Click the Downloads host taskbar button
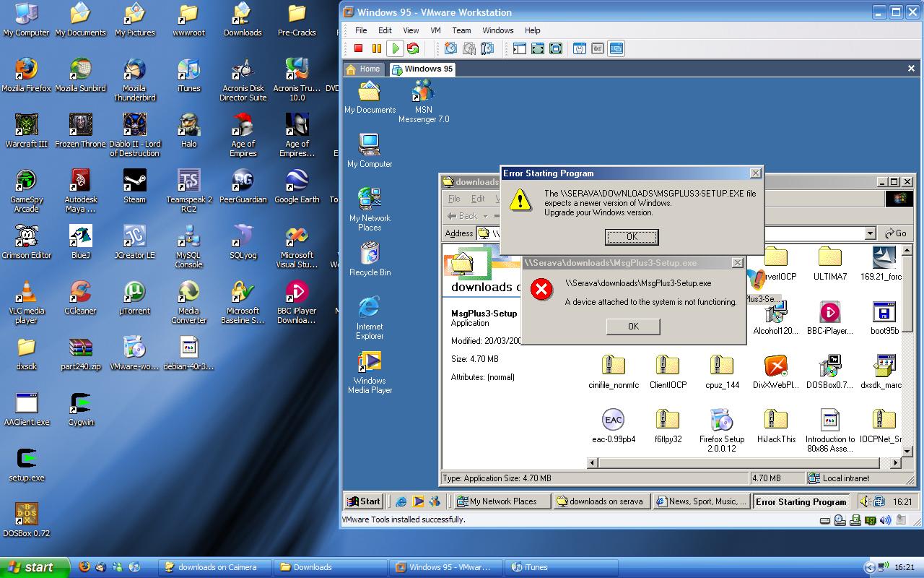924x578 pixels. tap(331, 567)
